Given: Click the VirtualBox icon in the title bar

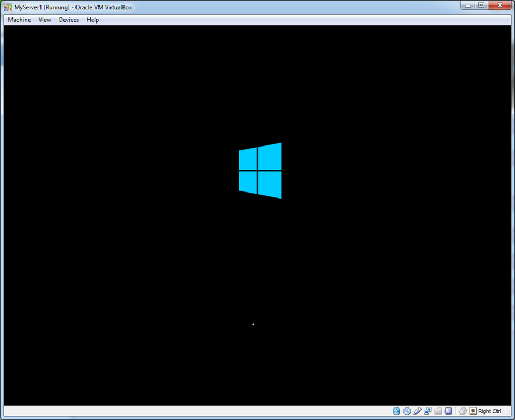Looking at the screenshot, I should 8,7.
